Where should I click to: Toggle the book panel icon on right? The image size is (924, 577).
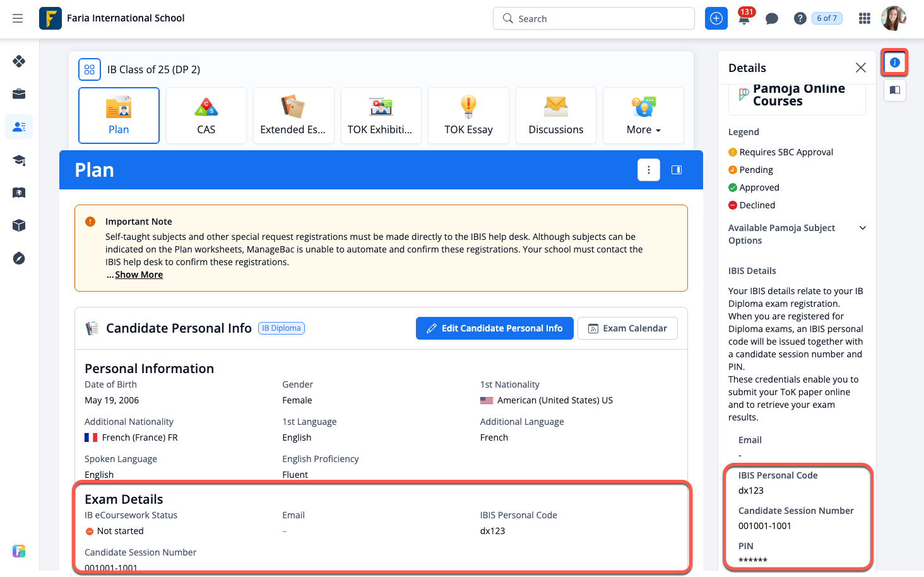pos(894,90)
